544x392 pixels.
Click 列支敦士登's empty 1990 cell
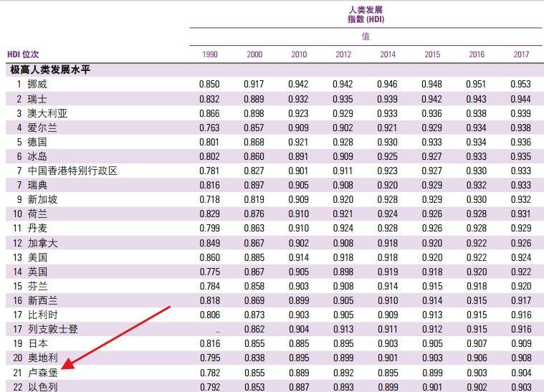click(209, 330)
